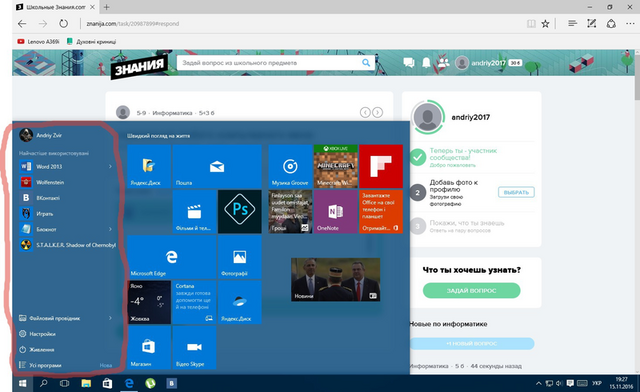This screenshot has height=392, width=640.
Task: Expand the Файловий провідник submenu arrow
Action: point(110,318)
